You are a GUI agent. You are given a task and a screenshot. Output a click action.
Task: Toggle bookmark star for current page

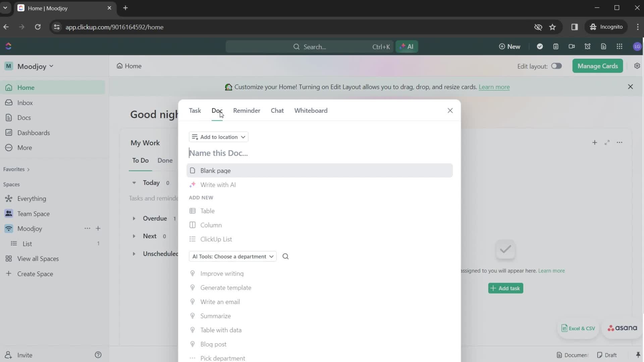click(552, 27)
